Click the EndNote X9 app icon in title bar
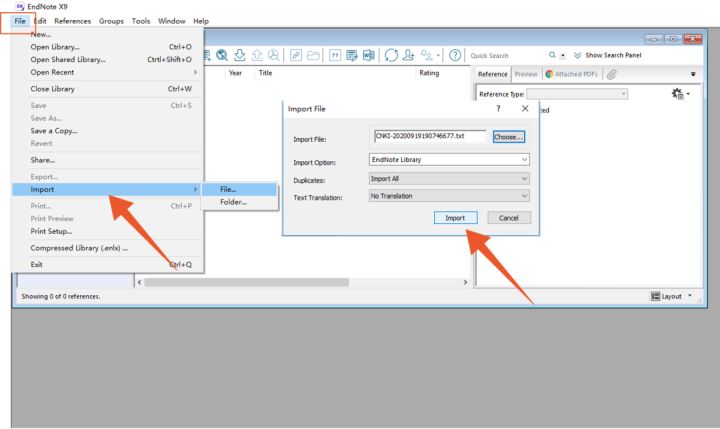Image resolution: width=720 pixels, height=429 pixels. tap(20, 6)
